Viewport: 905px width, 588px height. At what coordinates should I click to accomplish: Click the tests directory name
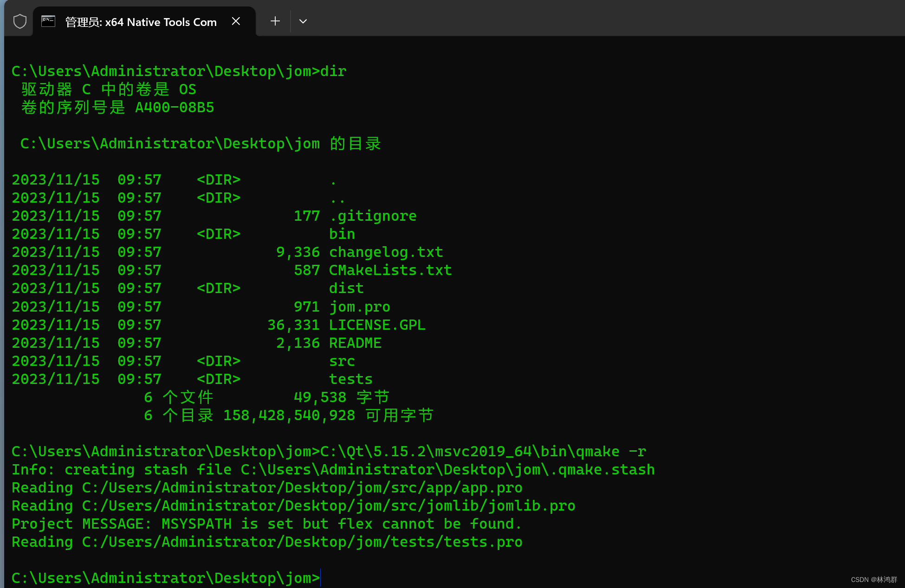coord(350,379)
